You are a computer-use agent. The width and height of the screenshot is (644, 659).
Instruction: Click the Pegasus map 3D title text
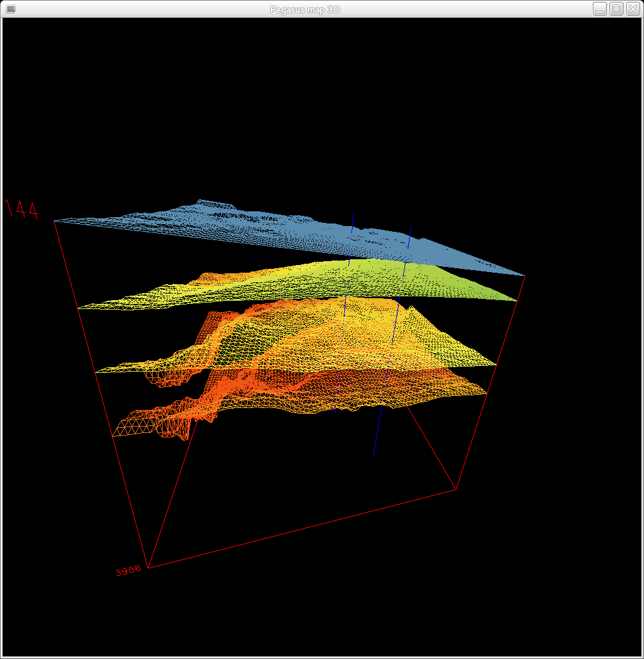[x=305, y=9]
